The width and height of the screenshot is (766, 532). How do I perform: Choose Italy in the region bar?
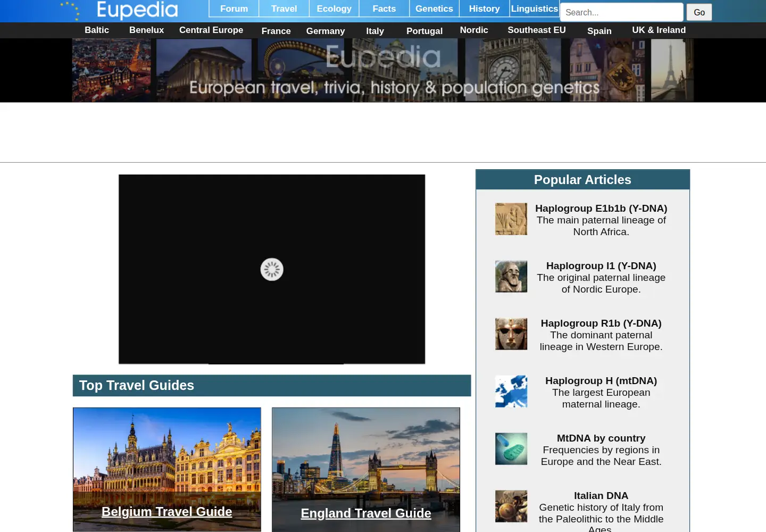(375, 31)
